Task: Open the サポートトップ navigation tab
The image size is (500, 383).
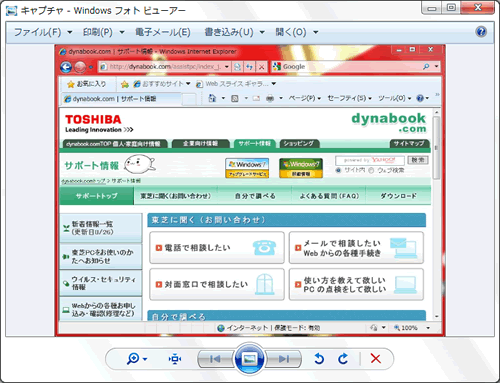Action: (97, 196)
